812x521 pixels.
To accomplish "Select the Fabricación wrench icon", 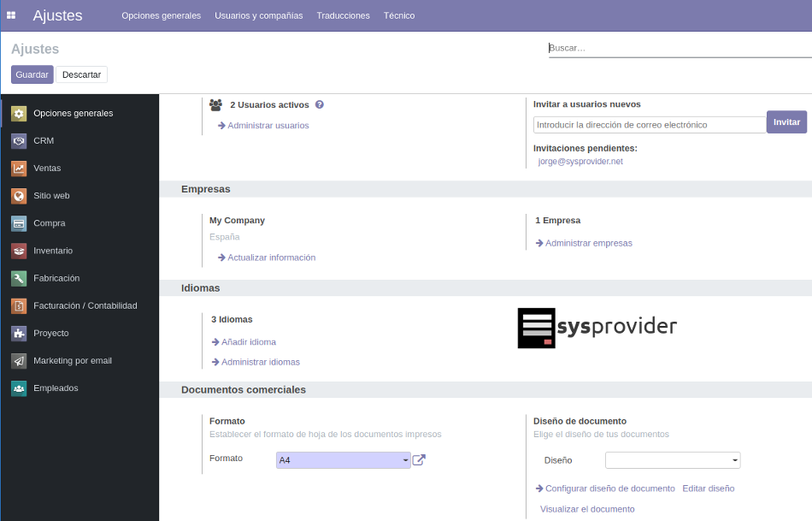I will click(x=19, y=278).
